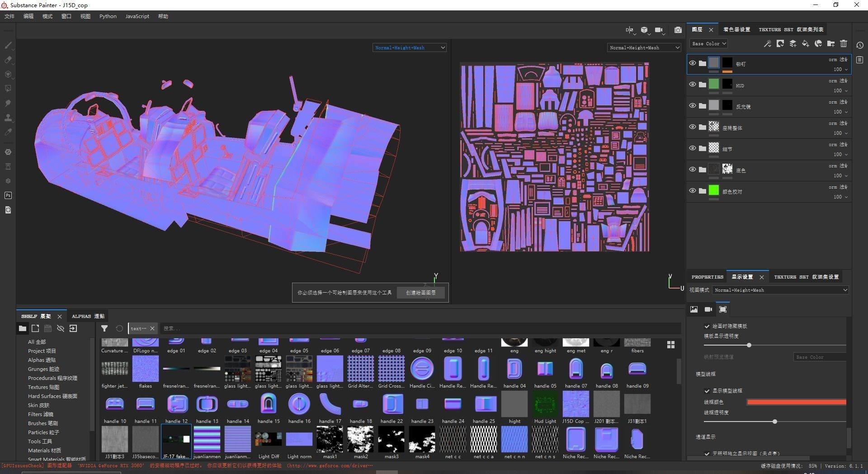Add a new folder to layers

pyautogui.click(x=831, y=43)
